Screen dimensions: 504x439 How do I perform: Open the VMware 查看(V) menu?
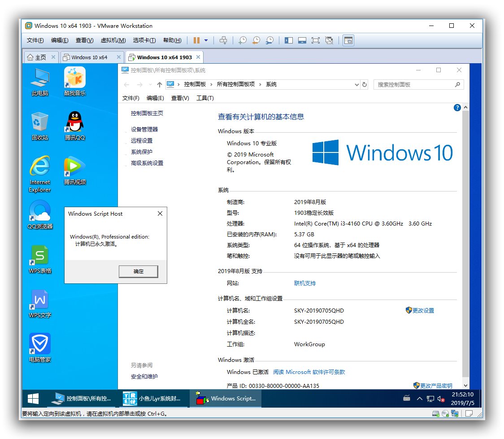[85, 40]
